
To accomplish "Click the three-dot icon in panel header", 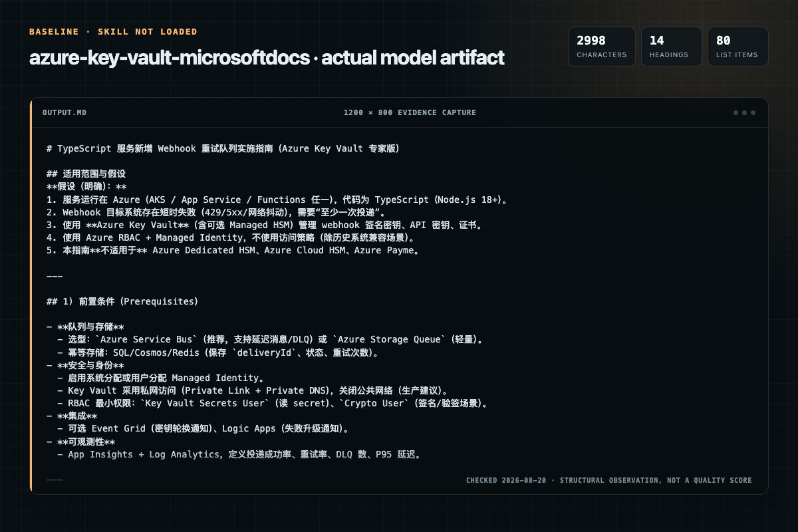I will point(744,112).
